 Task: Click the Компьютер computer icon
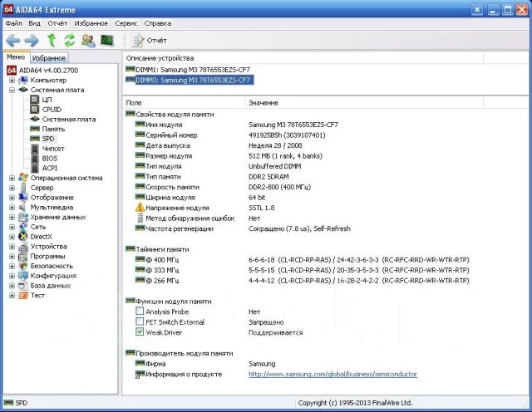coord(23,81)
